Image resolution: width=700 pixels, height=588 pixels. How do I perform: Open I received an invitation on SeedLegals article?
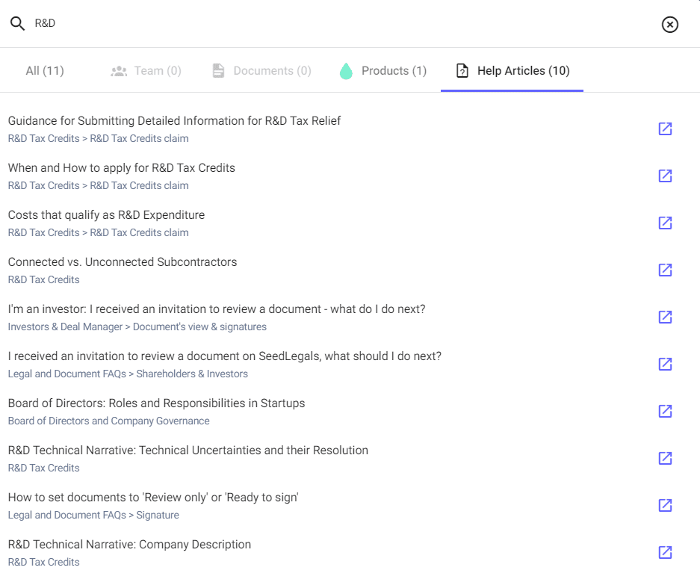(224, 356)
